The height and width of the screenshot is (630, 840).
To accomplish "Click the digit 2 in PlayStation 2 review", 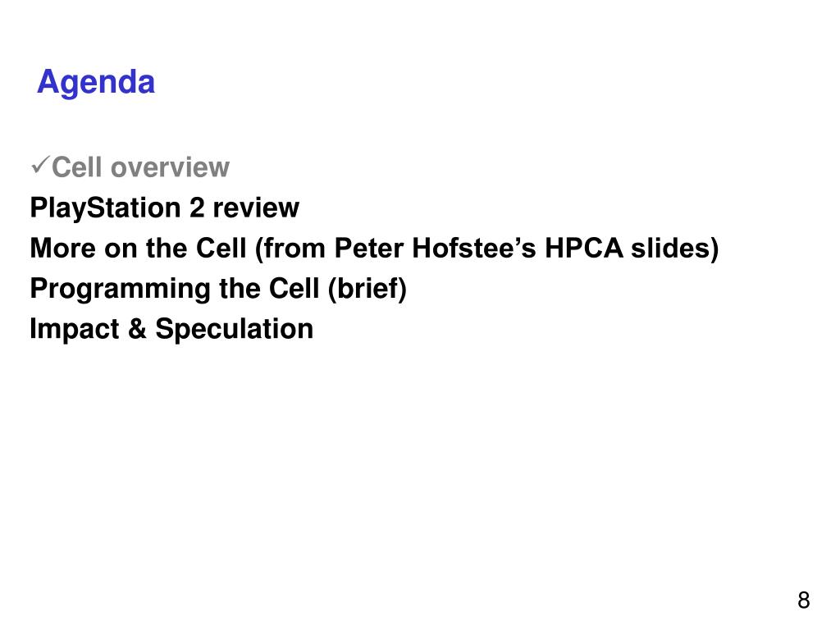I will click(x=197, y=208).
